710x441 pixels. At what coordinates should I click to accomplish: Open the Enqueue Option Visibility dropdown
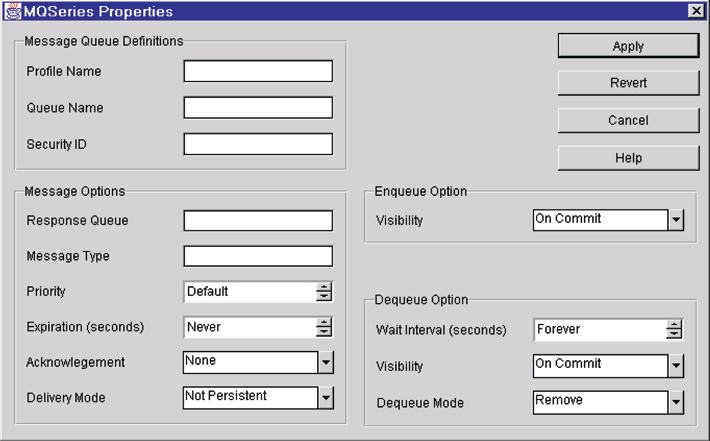click(x=675, y=220)
